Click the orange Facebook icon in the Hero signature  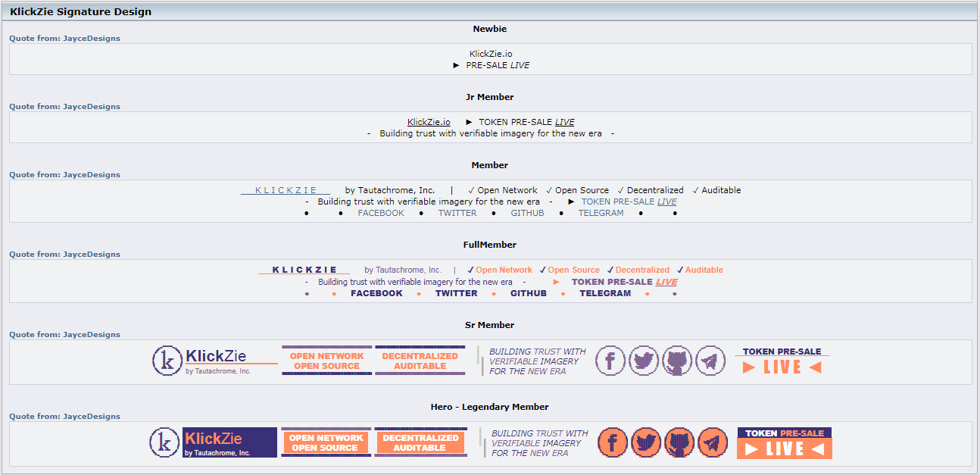coord(613,442)
